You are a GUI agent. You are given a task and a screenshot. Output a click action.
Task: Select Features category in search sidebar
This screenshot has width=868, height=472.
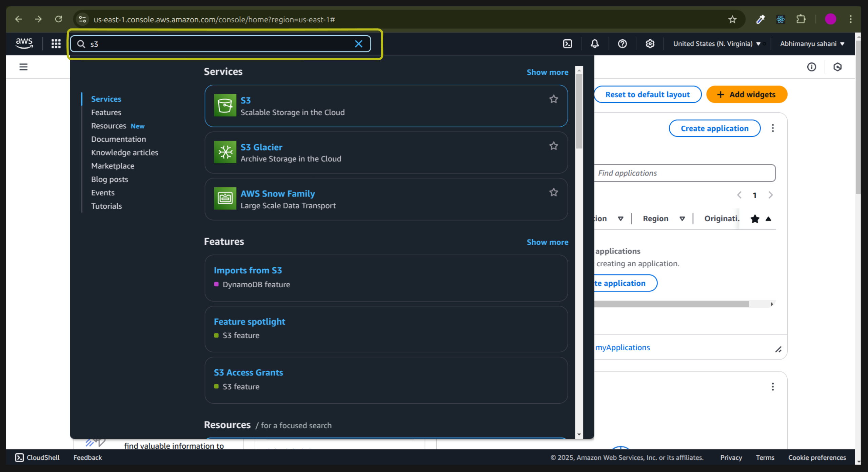[x=106, y=112]
